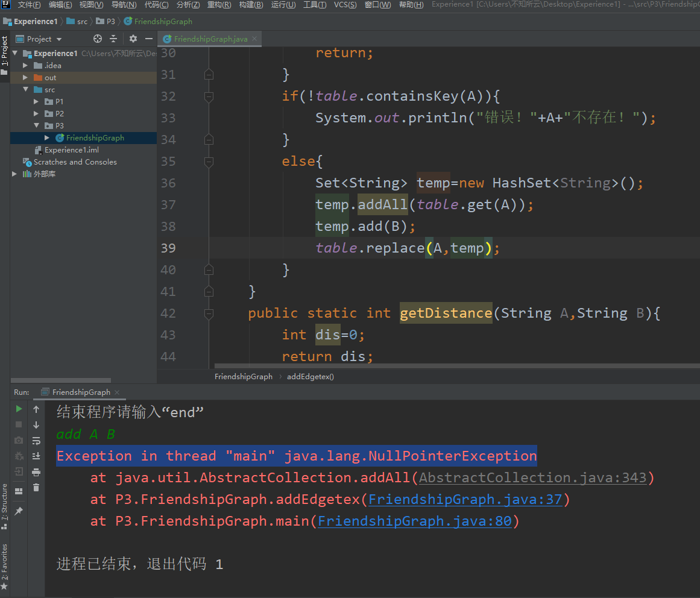The width and height of the screenshot is (700, 598).
Task: Click the camera Dump Threads icon
Action: click(19, 441)
